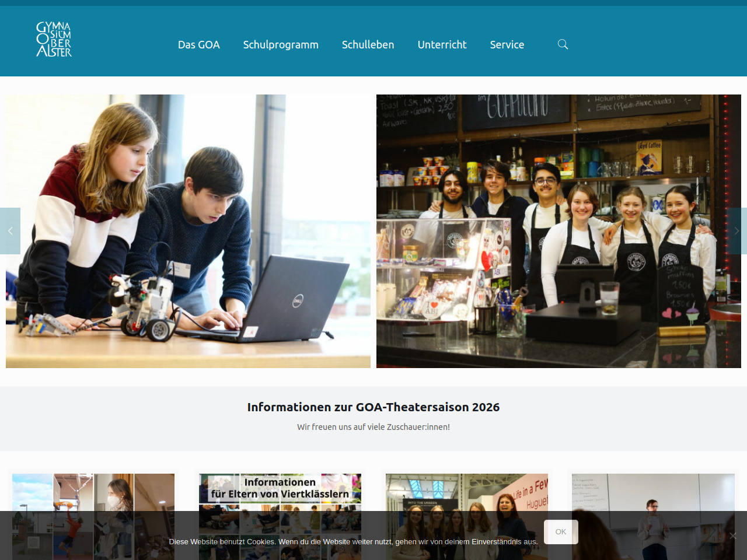747x560 pixels.
Task: Open the GOA-Theatersaison 2026 information link
Action: 373,407
